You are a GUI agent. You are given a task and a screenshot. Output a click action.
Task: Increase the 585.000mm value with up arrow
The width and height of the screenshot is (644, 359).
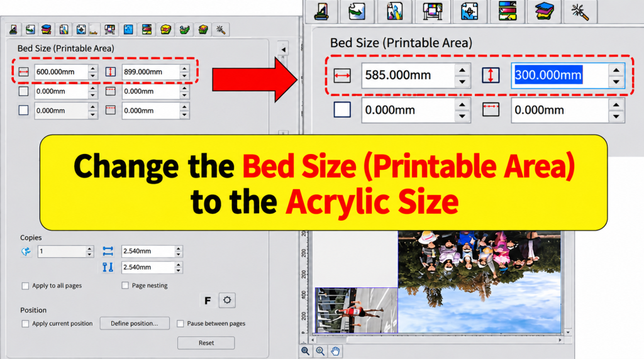click(x=462, y=70)
